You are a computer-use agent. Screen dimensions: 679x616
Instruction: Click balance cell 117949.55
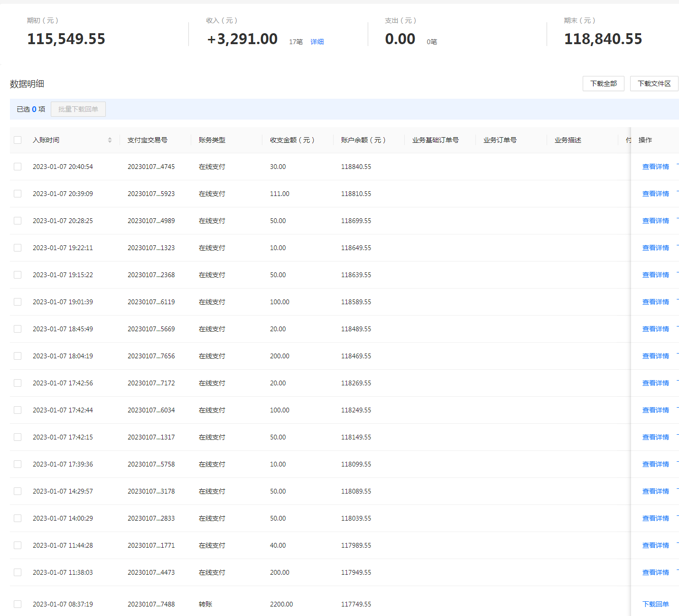tap(356, 572)
